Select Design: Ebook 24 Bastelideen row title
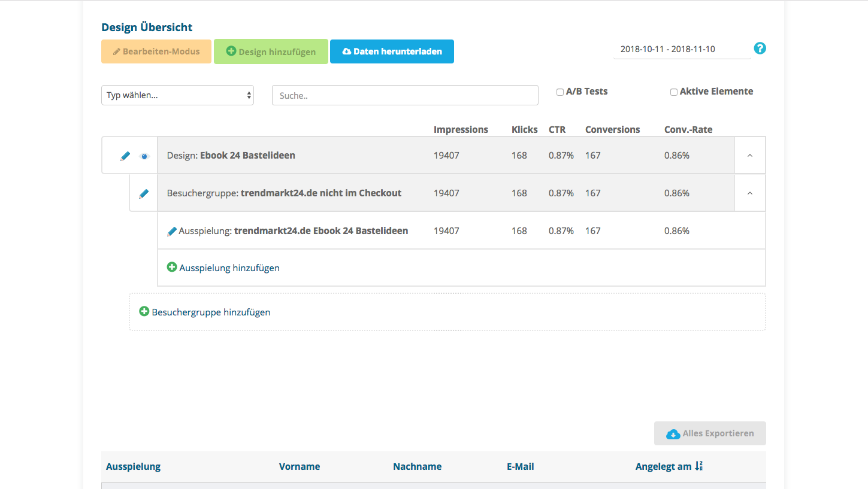 click(x=231, y=156)
